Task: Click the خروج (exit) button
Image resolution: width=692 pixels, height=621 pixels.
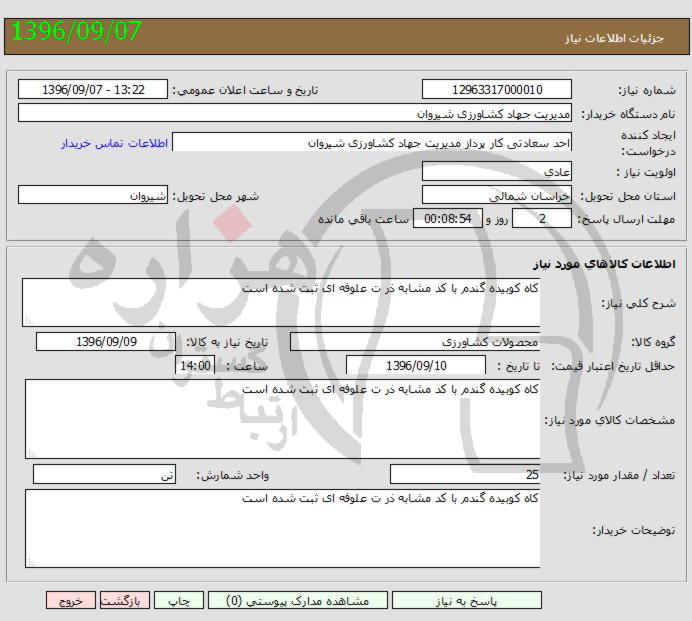Action: click(x=70, y=600)
